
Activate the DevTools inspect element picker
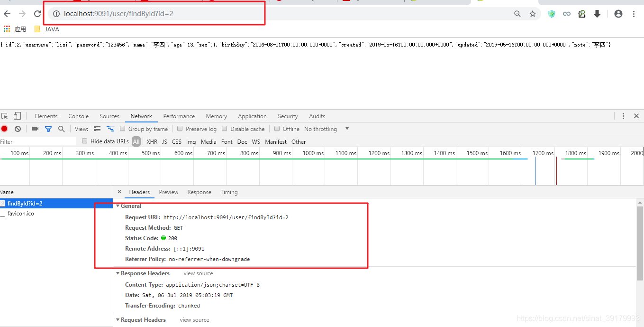click(x=5, y=116)
